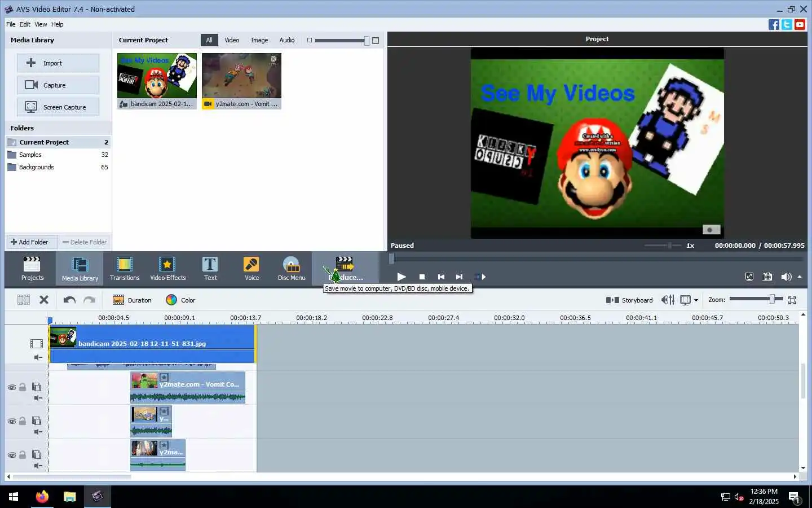
Task: Open the View menu
Action: 41,24
